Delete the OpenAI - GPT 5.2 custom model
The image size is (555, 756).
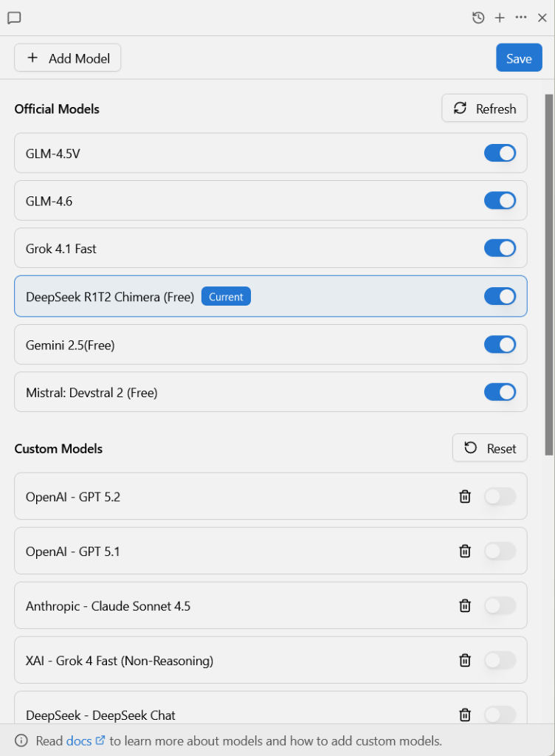464,496
